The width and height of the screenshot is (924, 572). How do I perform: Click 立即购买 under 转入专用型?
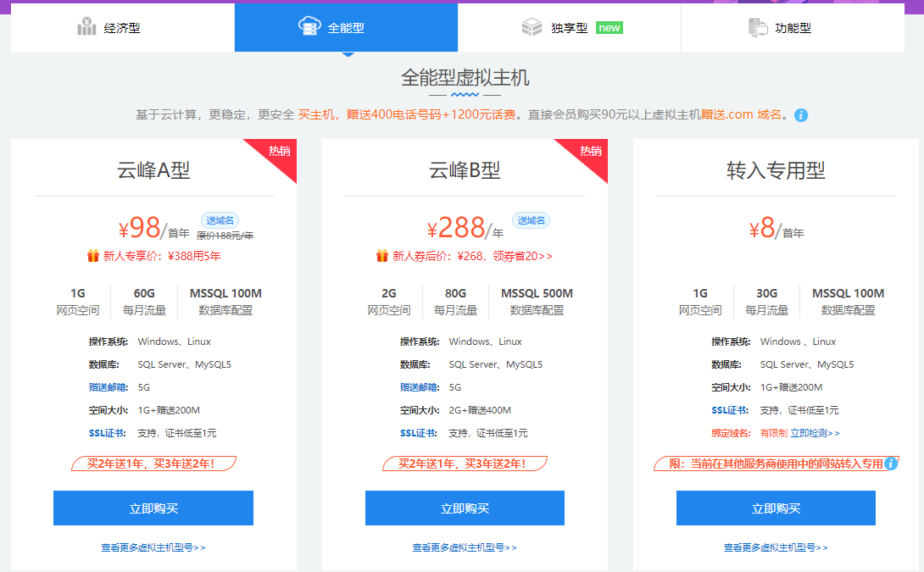coord(775,508)
